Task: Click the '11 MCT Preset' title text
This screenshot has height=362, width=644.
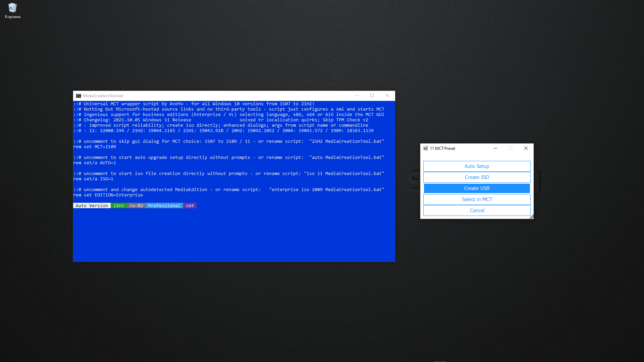Action: (x=442, y=148)
